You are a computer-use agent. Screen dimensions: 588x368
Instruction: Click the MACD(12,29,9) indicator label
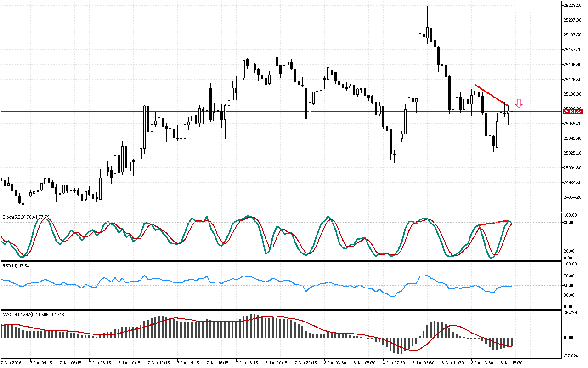click(x=21, y=314)
